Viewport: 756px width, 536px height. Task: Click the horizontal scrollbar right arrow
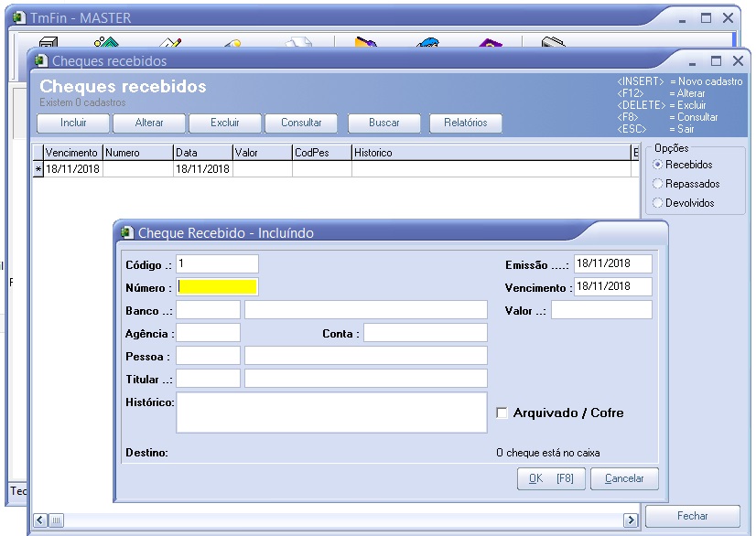pyautogui.click(x=631, y=520)
